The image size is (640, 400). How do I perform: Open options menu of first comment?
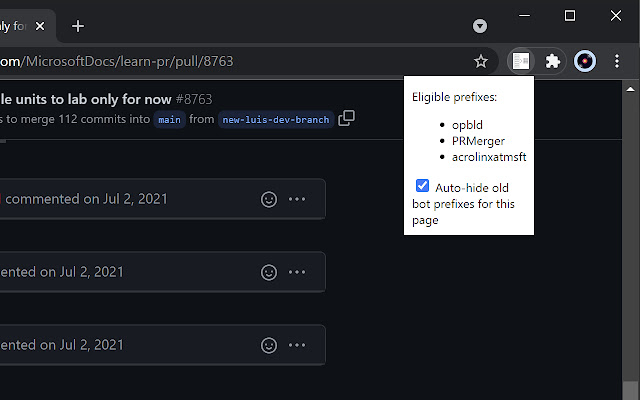pyautogui.click(x=297, y=199)
